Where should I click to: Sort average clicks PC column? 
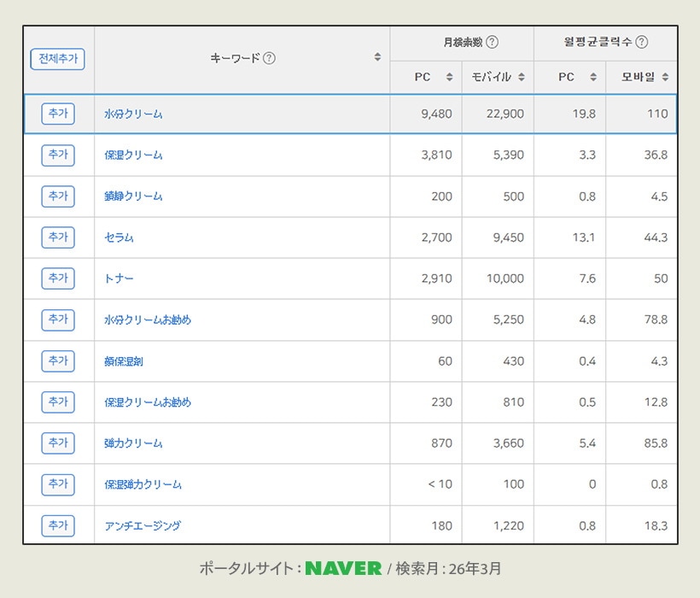click(592, 77)
